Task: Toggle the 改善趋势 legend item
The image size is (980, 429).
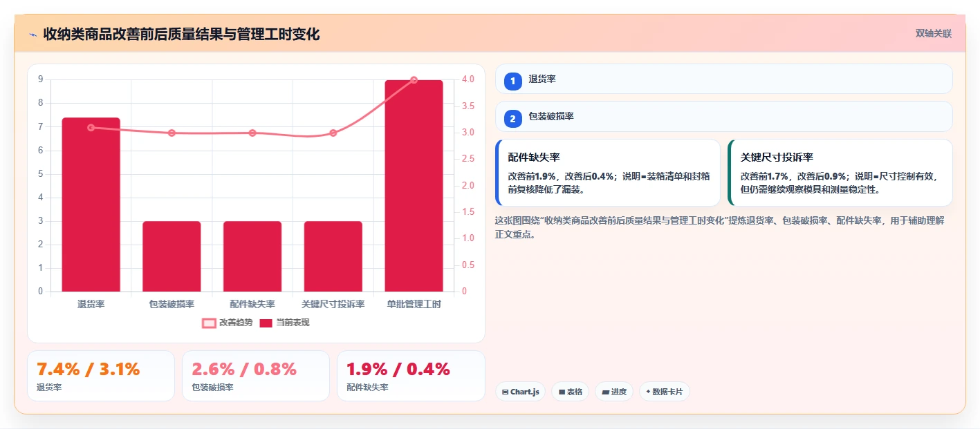Action: tap(228, 323)
